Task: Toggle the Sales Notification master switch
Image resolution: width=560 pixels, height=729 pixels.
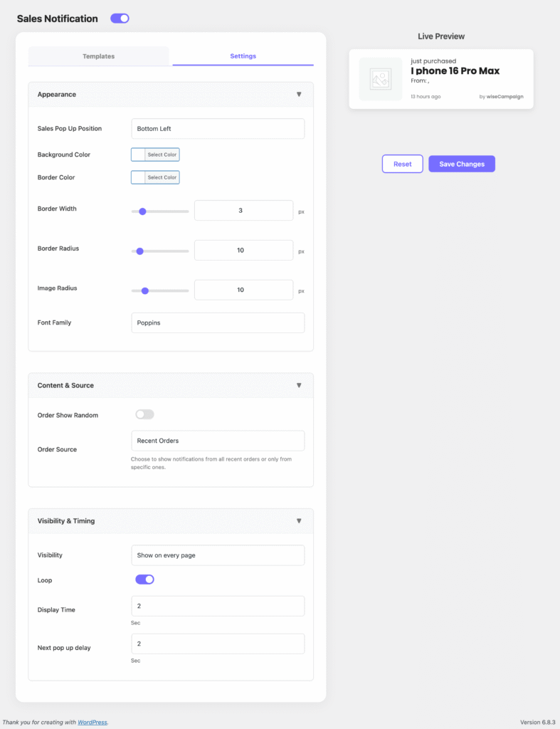Action: (x=120, y=18)
